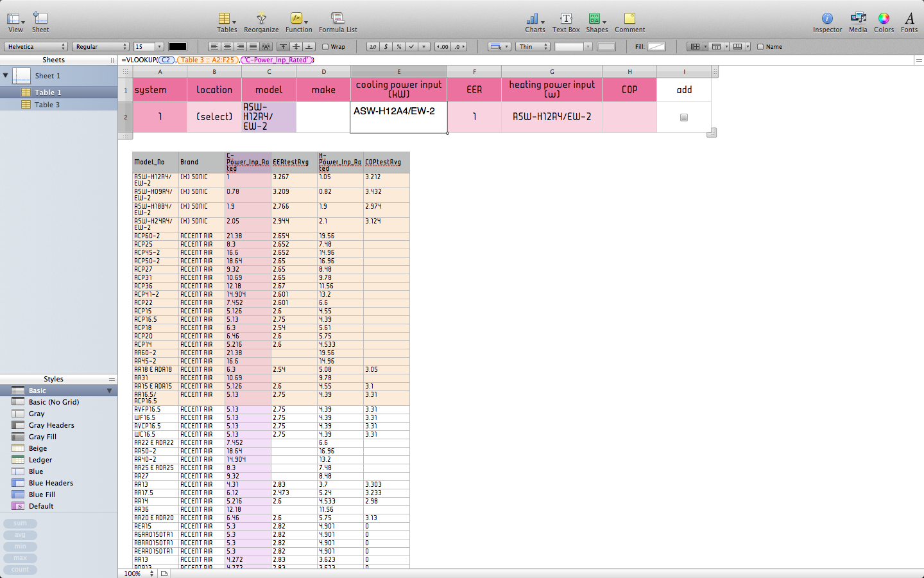Add a Comment using toolbar icon
Image resolution: width=924 pixels, height=578 pixels.
(629, 19)
